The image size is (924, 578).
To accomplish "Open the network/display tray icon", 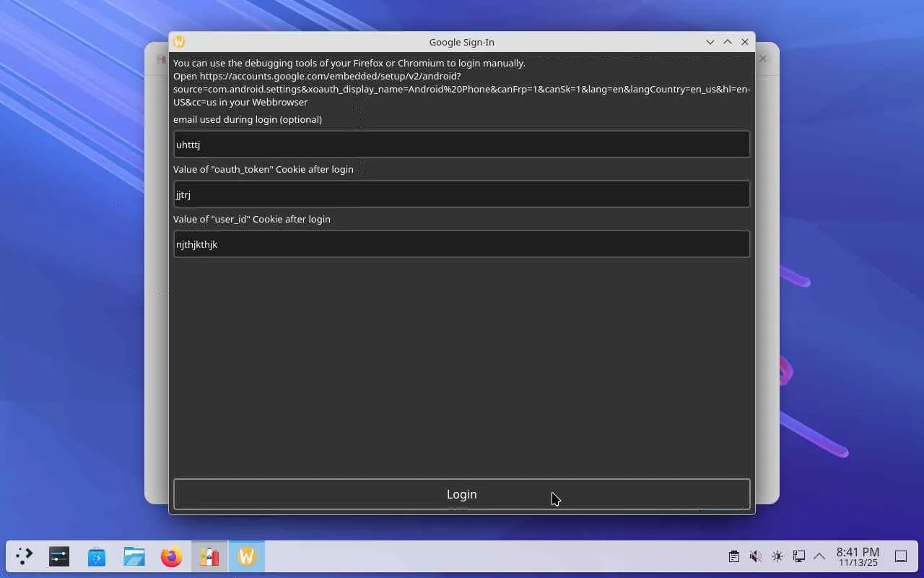I will pyautogui.click(x=798, y=556).
